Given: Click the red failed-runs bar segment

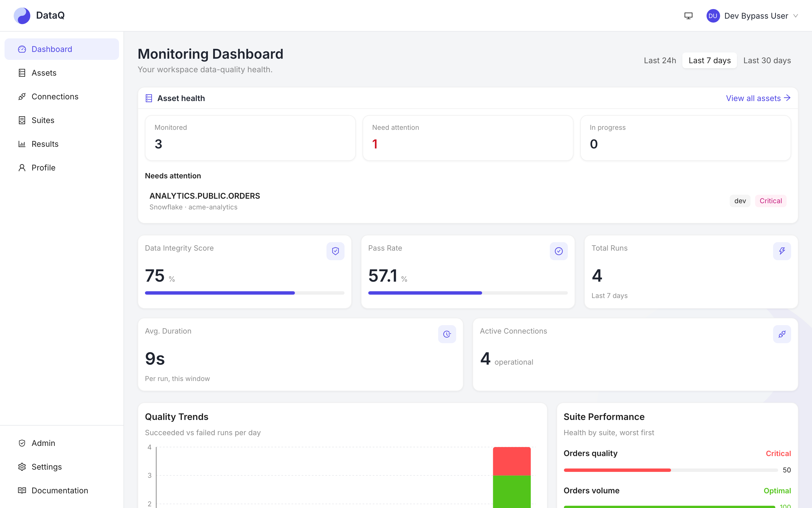Looking at the screenshot, I should click(x=512, y=461).
